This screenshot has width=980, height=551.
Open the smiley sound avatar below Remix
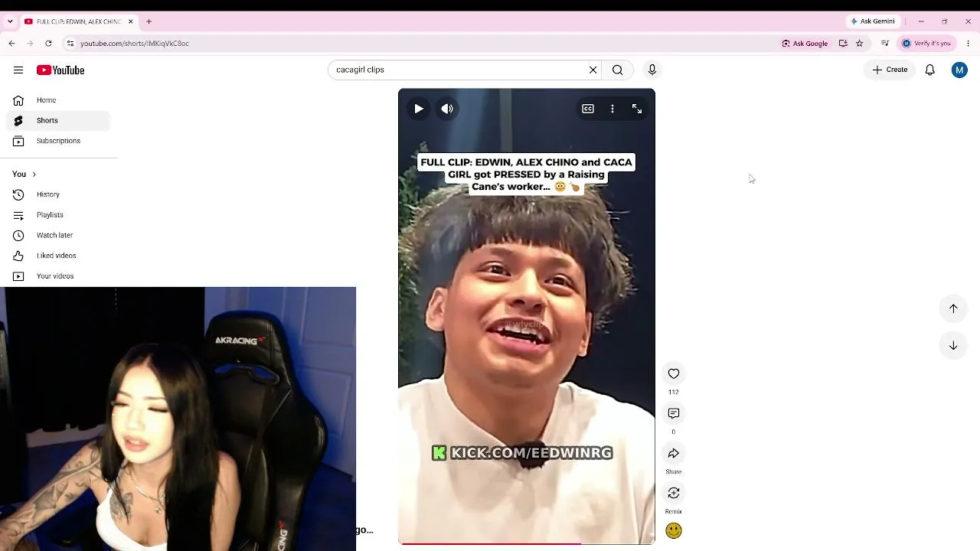[674, 530]
